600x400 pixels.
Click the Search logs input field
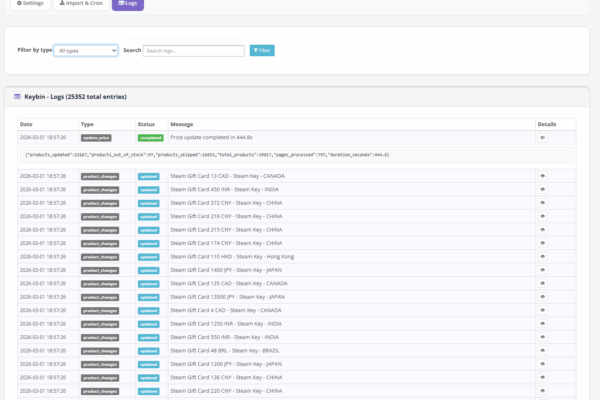click(192, 50)
